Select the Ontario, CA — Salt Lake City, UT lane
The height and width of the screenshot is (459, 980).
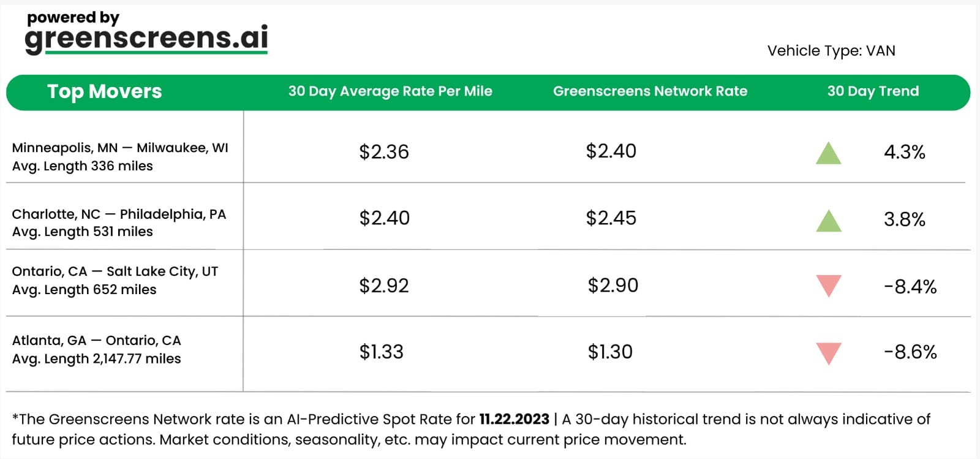pyautogui.click(x=115, y=271)
